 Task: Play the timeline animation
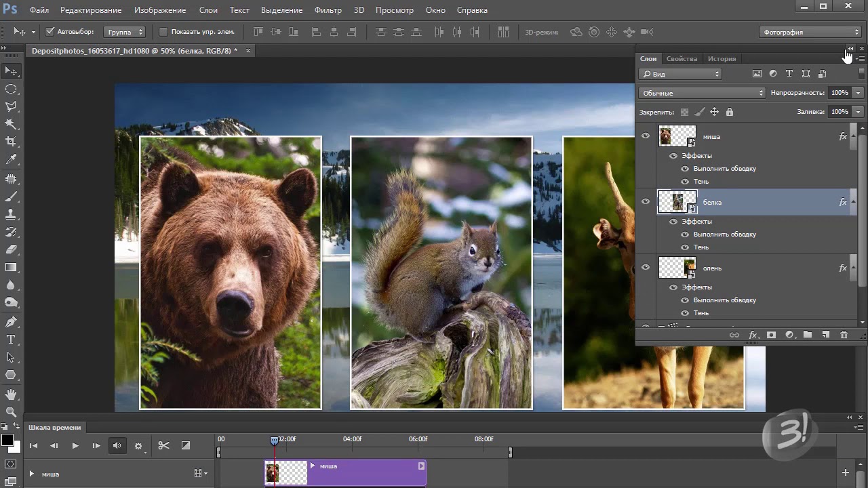(x=75, y=445)
